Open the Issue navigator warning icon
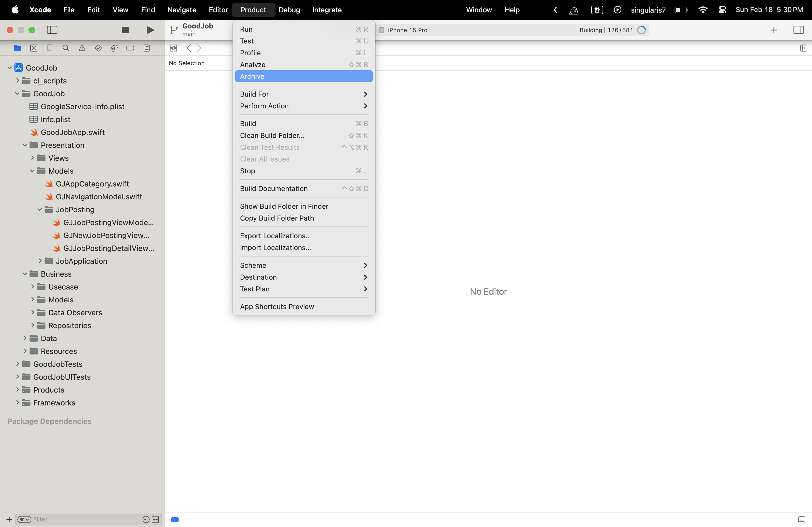The image size is (812, 527). pyautogui.click(x=82, y=48)
